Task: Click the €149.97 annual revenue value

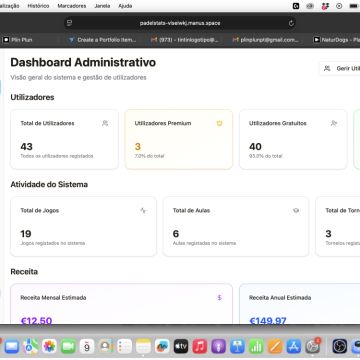Action: (x=268, y=321)
